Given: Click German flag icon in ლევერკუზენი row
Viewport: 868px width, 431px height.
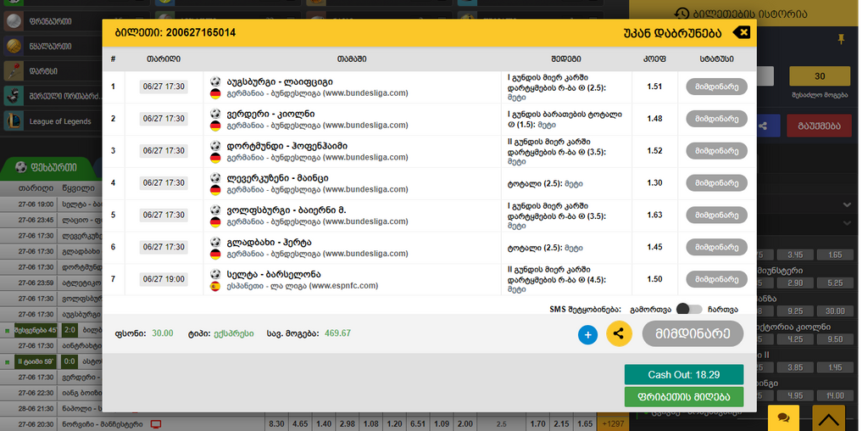Looking at the screenshot, I should click(215, 190).
